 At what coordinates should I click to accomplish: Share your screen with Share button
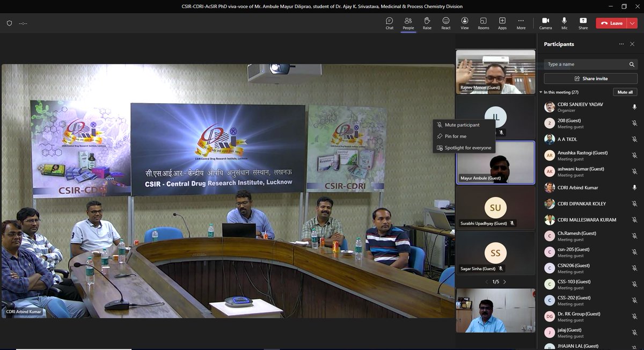point(583,23)
